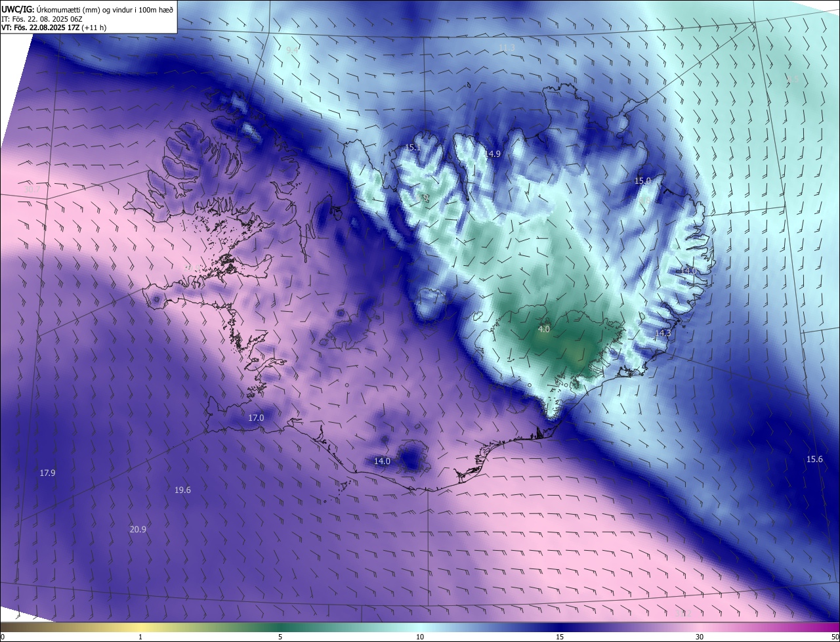The width and height of the screenshot is (840, 642).
Task: Click the 15.1 value label on the map
Action: (x=412, y=148)
